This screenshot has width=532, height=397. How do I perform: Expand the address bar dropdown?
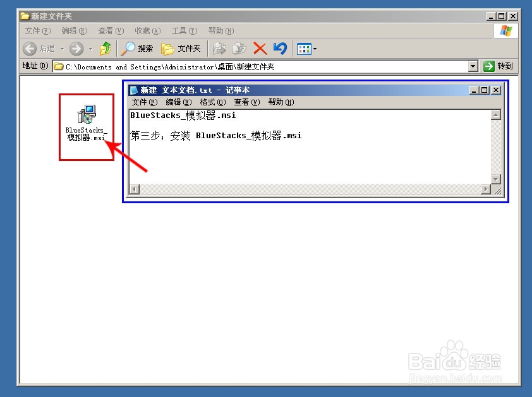[x=473, y=66]
